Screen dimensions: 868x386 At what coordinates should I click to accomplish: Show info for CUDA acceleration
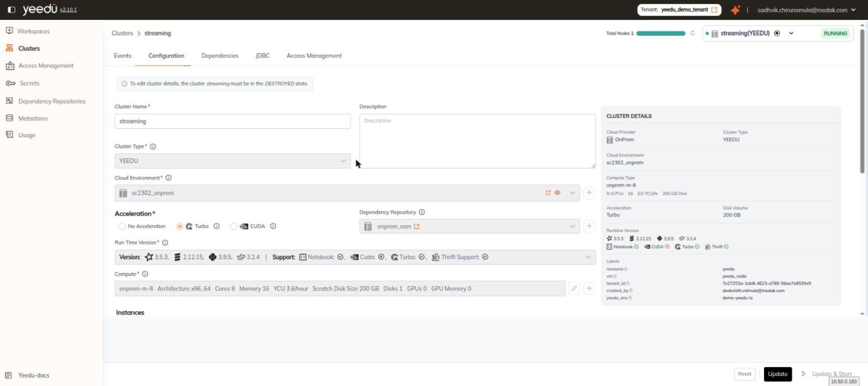pyautogui.click(x=273, y=226)
